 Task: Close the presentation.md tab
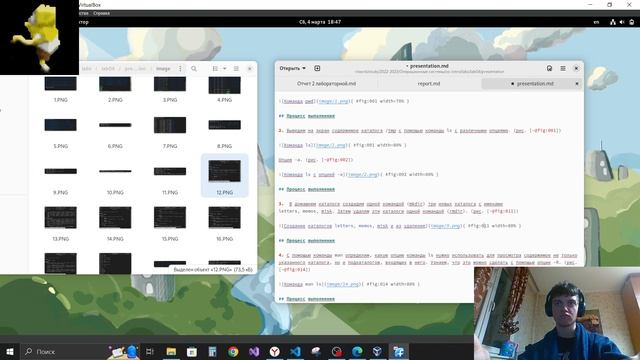(577, 84)
